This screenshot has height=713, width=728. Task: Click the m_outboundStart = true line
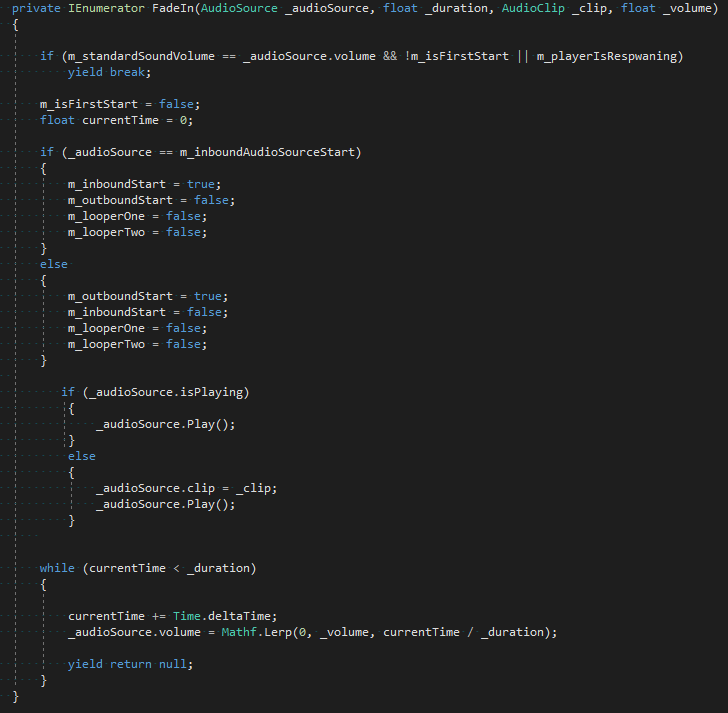click(148, 296)
